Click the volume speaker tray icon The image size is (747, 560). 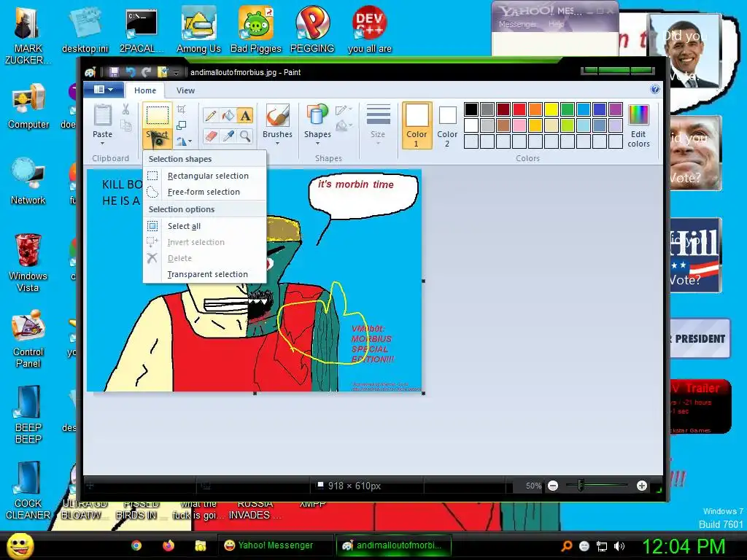tap(619, 546)
